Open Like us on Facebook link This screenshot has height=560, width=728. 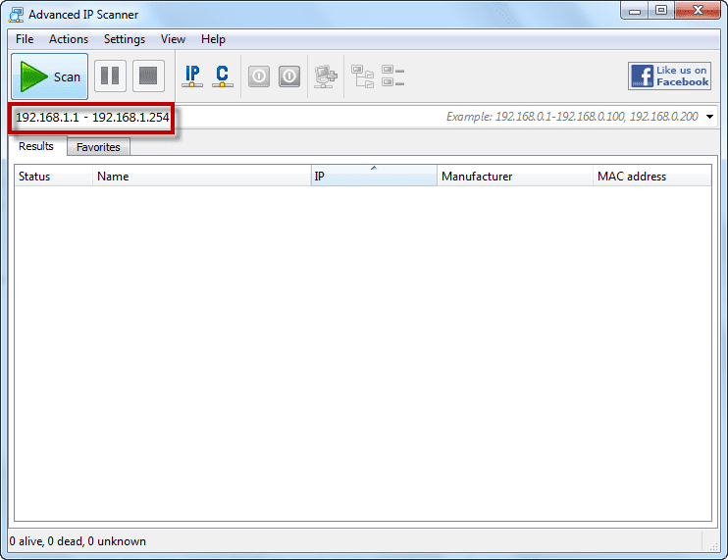tap(670, 76)
